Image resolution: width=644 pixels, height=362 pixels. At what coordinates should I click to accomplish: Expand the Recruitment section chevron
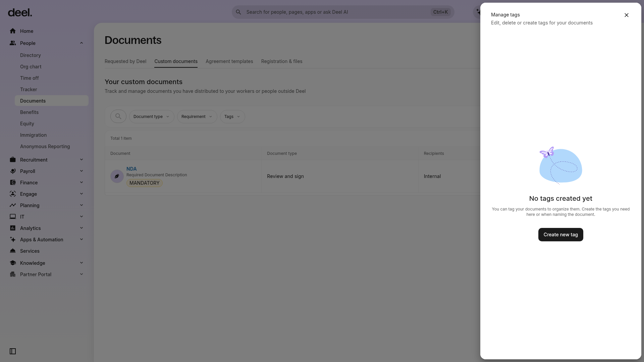tap(82, 160)
